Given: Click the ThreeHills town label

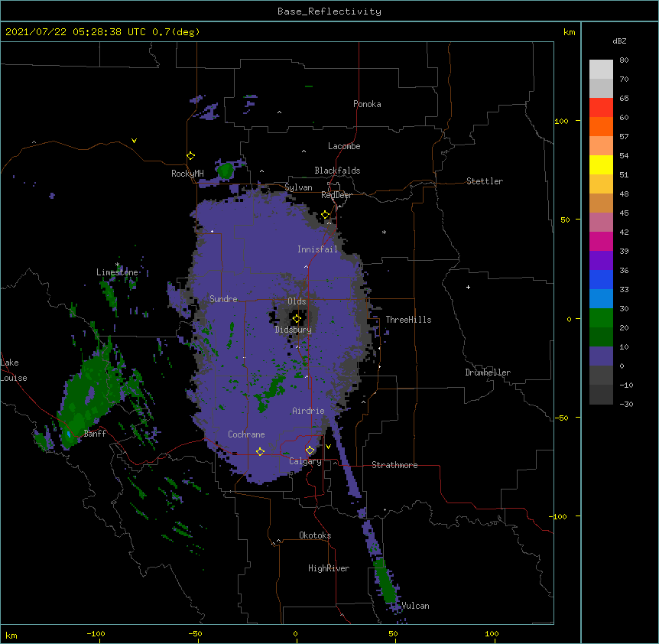Looking at the screenshot, I should point(408,320).
